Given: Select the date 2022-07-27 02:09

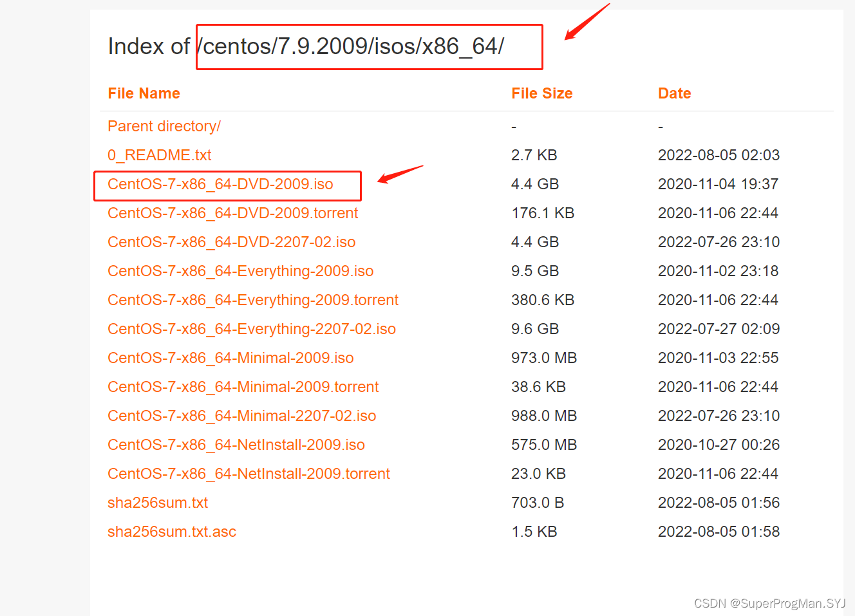Looking at the screenshot, I should tap(719, 329).
